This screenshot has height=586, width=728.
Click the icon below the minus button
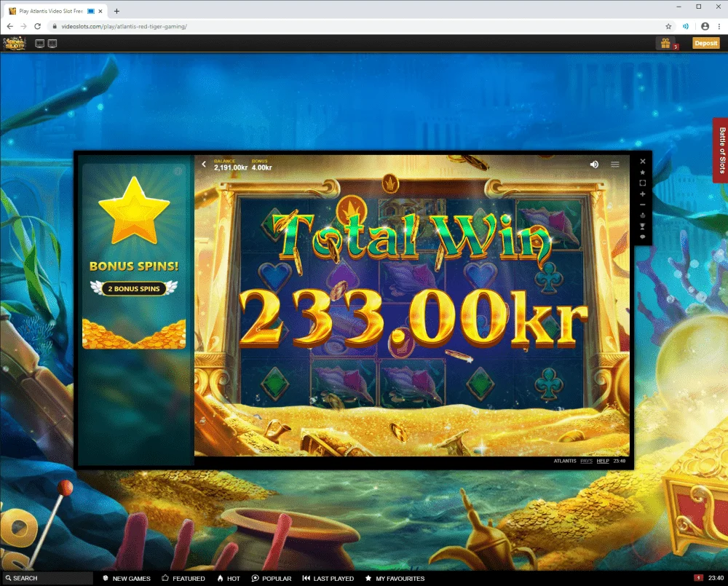tap(643, 215)
